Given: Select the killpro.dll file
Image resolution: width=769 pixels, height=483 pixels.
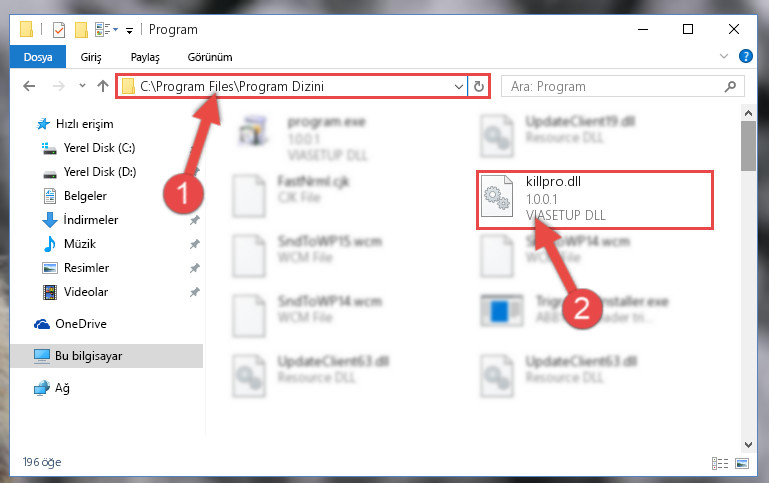Looking at the screenshot, I should (594, 199).
